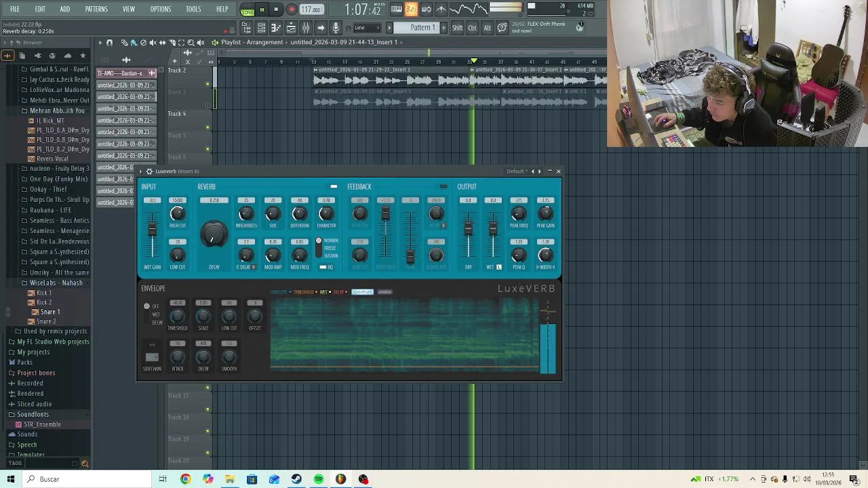This screenshot has height=488, width=868.
Task: Open browser favorites star tab
Action: click(83, 56)
